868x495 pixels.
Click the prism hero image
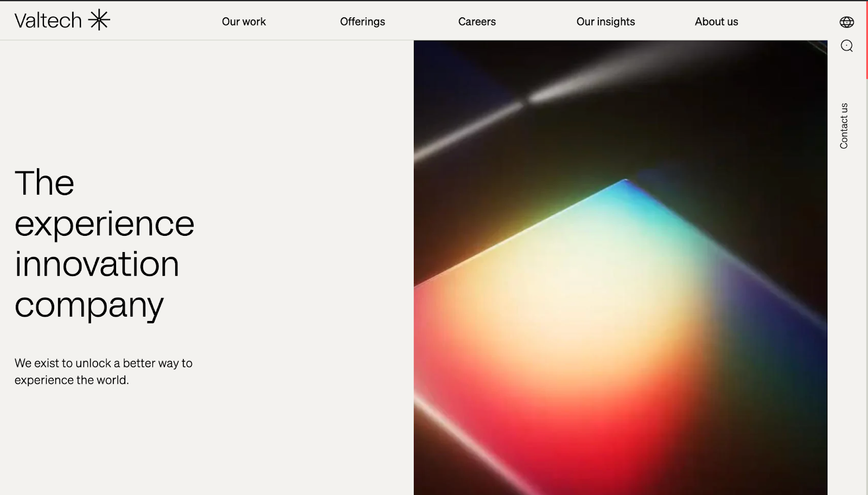pos(620,267)
